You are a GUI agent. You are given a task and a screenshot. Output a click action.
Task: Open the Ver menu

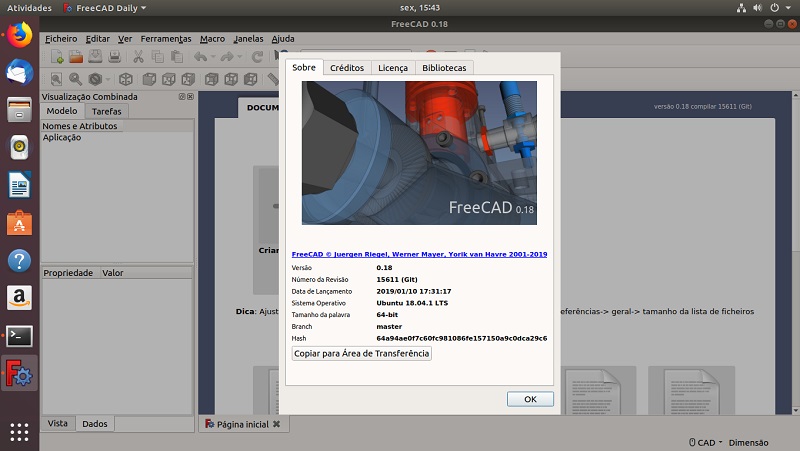(125, 39)
